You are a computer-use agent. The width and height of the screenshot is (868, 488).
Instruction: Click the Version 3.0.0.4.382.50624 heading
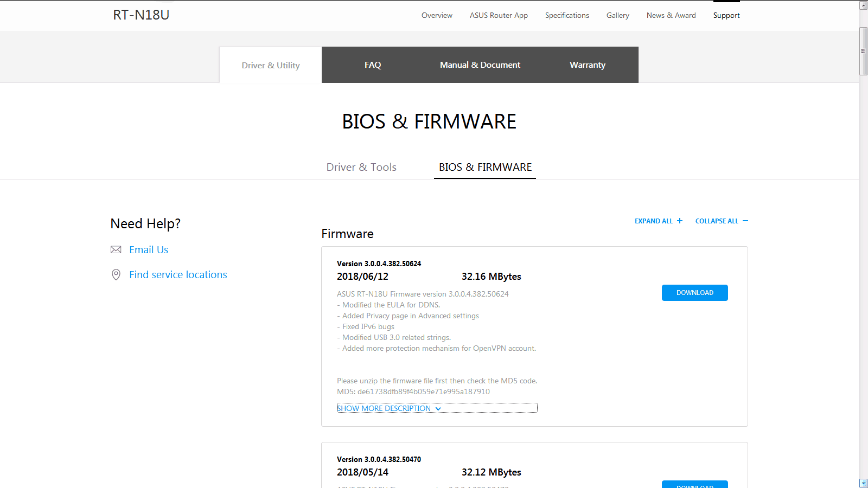pos(379,264)
